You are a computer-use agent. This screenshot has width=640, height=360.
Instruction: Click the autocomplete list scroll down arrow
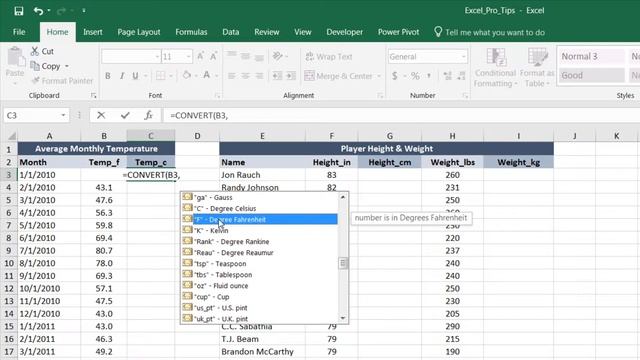(x=343, y=318)
